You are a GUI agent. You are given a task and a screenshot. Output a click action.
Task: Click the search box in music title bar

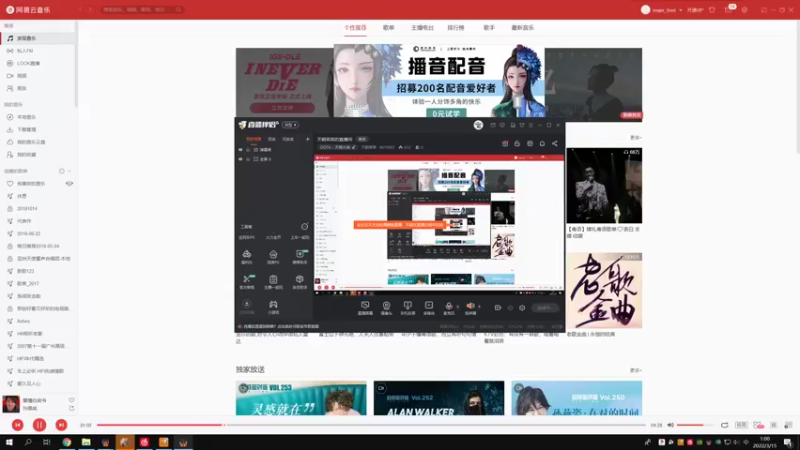(x=142, y=10)
